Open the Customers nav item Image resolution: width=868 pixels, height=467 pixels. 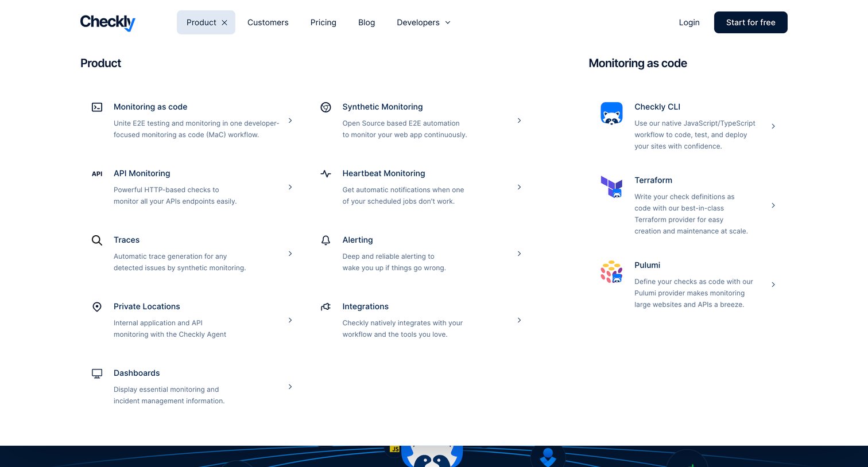click(x=268, y=22)
